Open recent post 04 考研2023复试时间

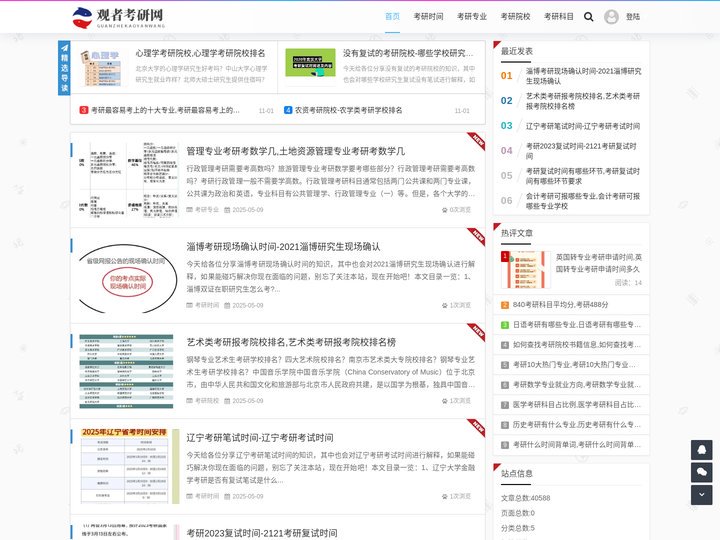pyautogui.click(x=581, y=151)
